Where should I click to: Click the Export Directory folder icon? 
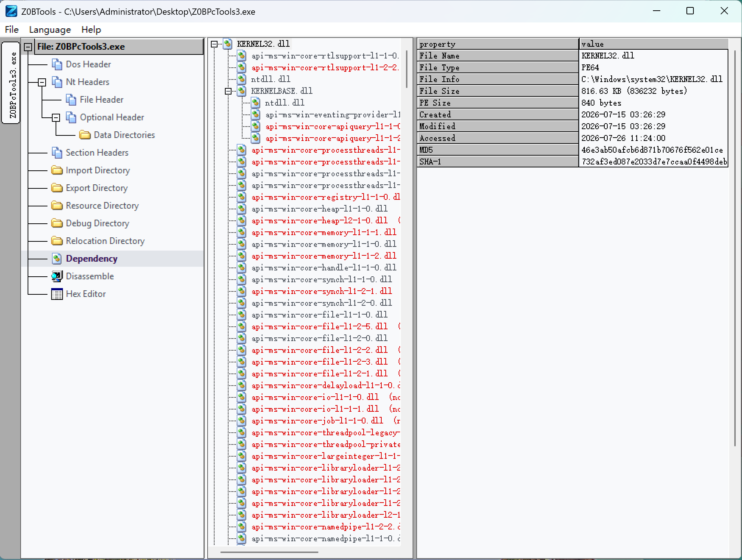(x=57, y=188)
